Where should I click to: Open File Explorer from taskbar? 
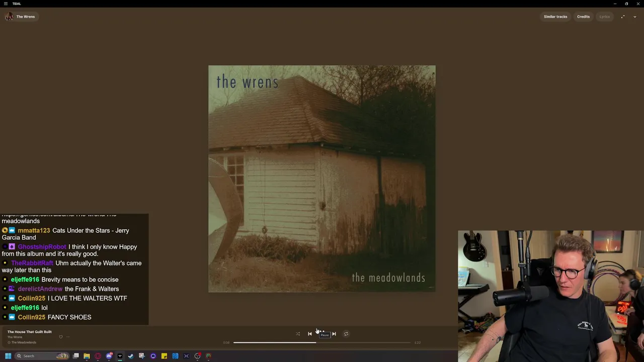(x=87, y=356)
